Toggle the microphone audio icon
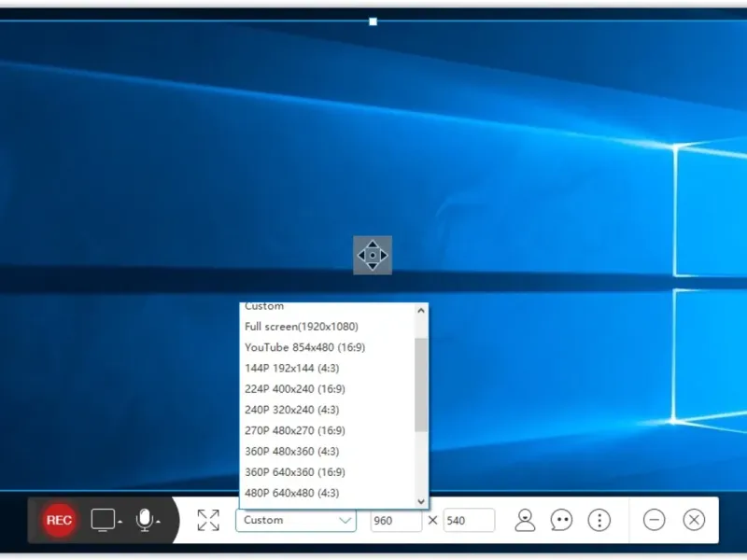Viewport: 747px width, 560px height. coord(145,520)
